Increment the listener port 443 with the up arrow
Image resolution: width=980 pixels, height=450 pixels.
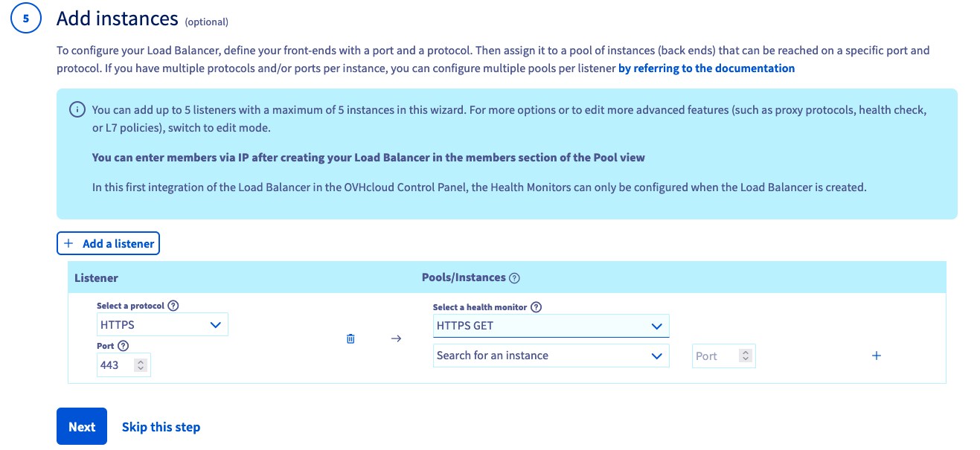click(141, 361)
